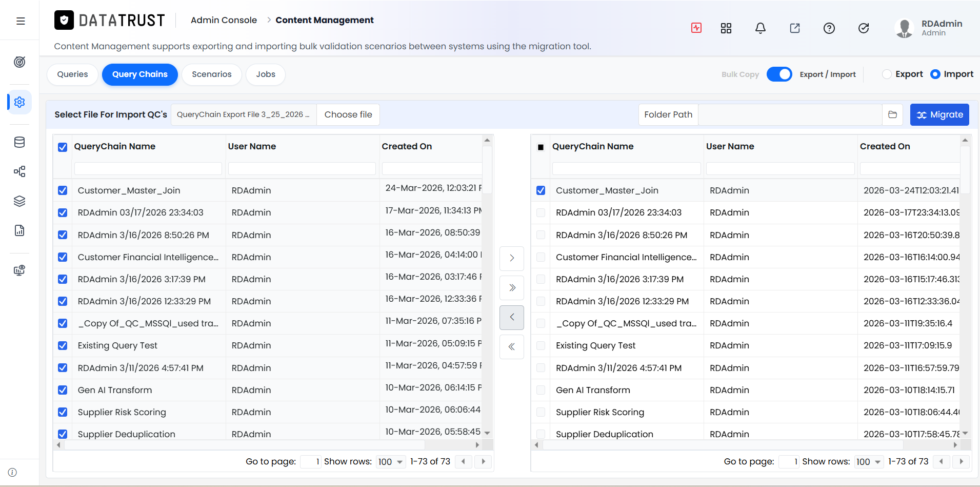Image resolution: width=980 pixels, height=487 pixels.
Task: Switch to the Scenarios tab
Action: (212, 74)
